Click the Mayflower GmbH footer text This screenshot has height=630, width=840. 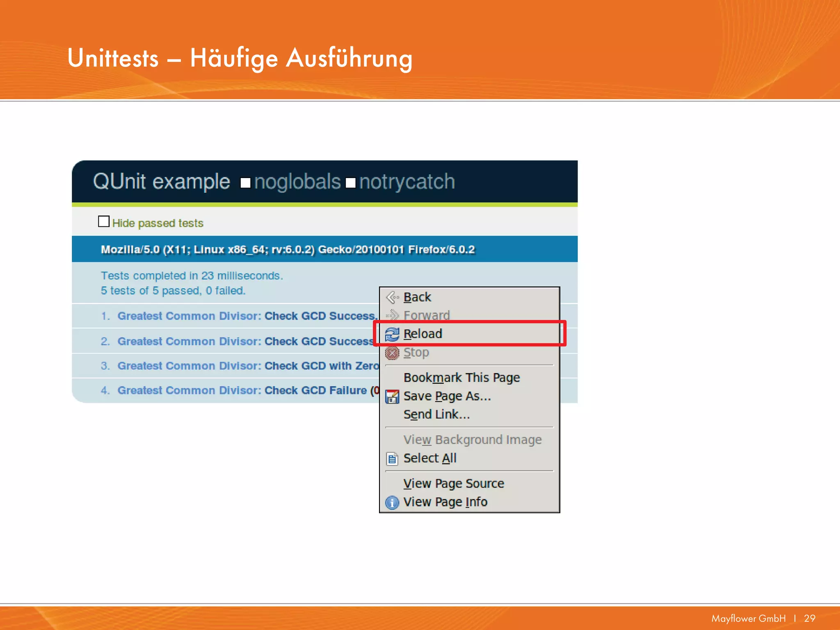(x=749, y=619)
